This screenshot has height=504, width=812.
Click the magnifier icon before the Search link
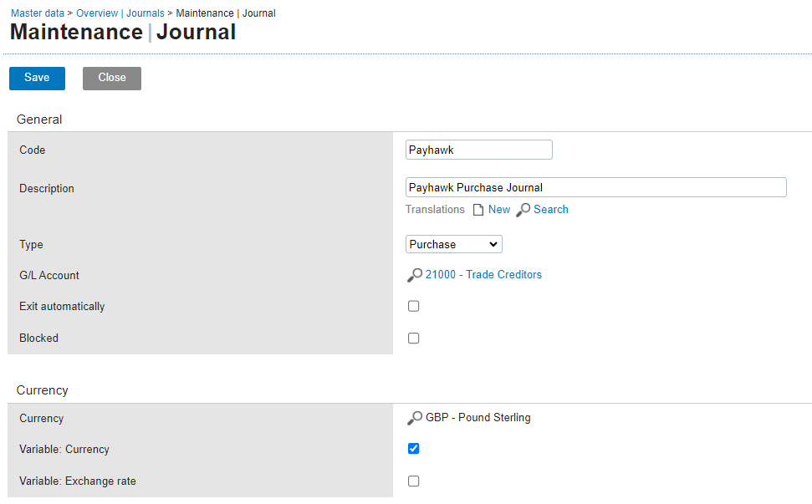[x=523, y=210]
